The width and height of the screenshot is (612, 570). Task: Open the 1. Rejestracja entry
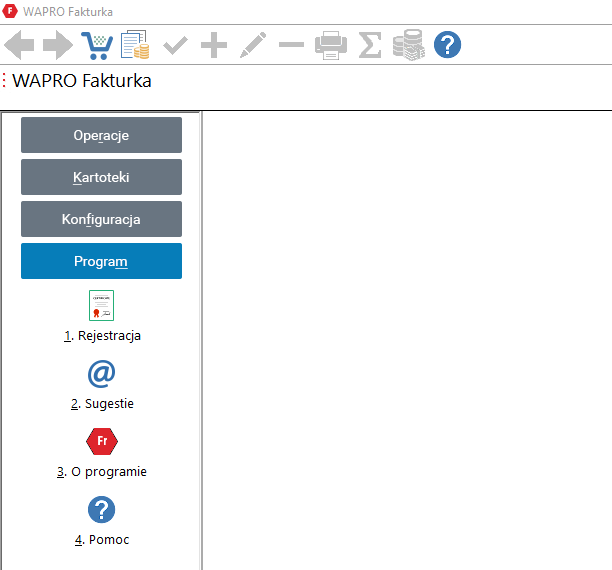[102, 336]
